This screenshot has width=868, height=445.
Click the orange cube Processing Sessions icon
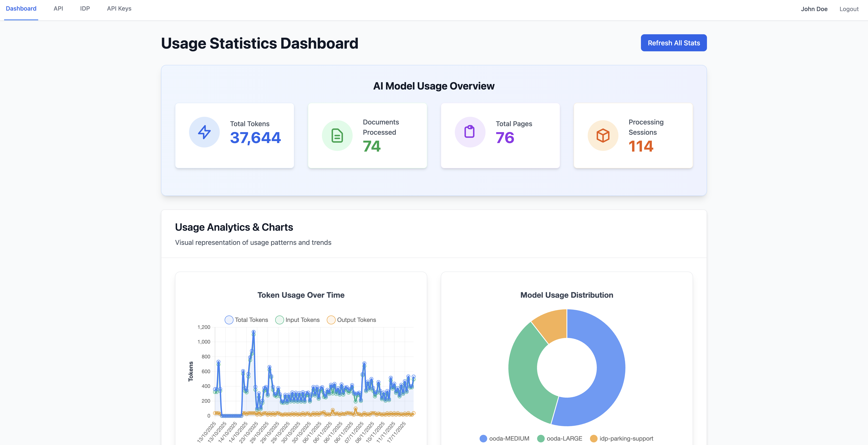(603, 135)
